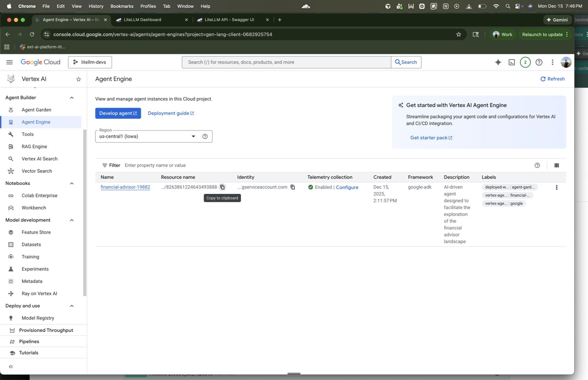Collapse the Notebooks section
This screenshot has height=380, width=588.
pos(72,183)
